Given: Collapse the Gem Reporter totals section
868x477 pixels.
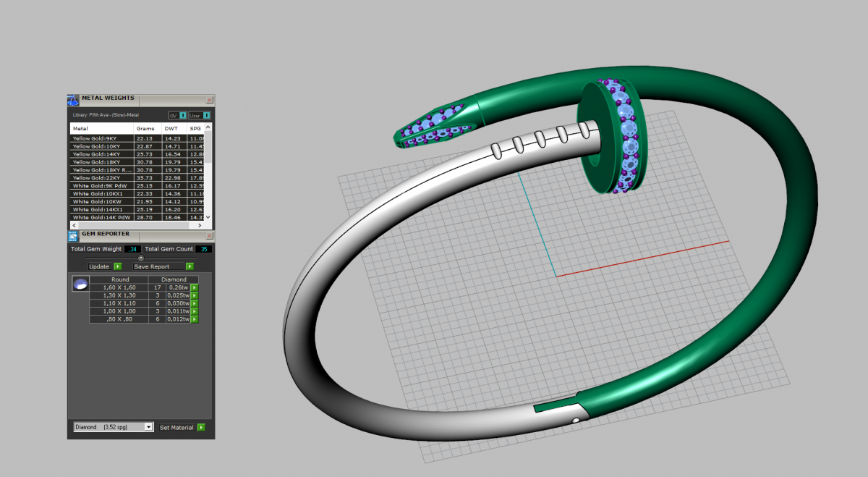Looking at the screenshot, I should pyautogui.click(x=140, y=258).
